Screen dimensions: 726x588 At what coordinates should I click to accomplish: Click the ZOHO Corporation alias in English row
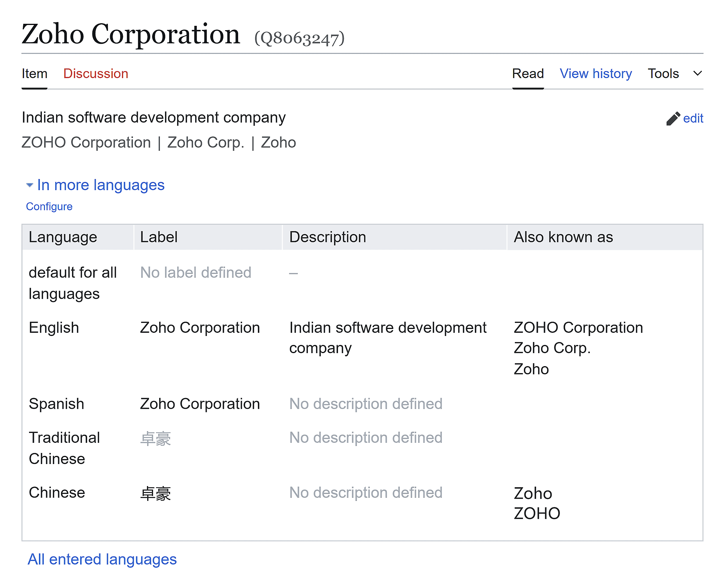pos(578,328)
